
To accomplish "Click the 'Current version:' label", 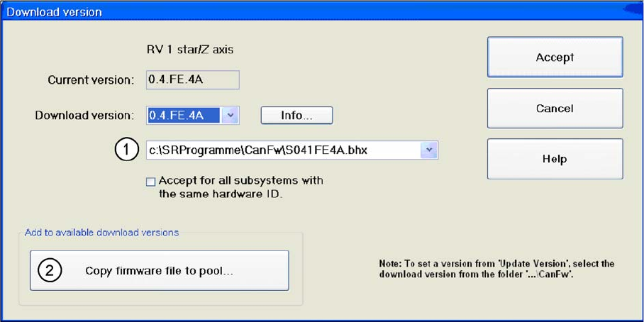I will point(91,80).
